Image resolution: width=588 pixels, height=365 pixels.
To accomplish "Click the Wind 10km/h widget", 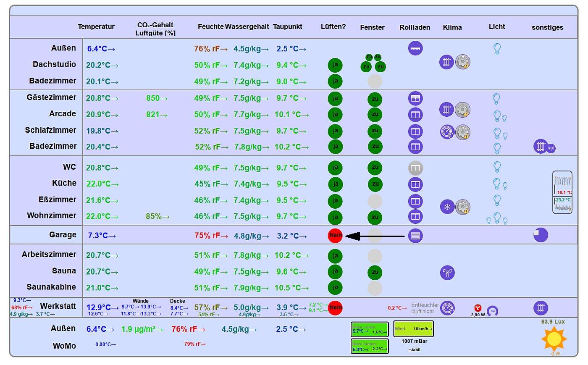I will (x=413, y=329).
